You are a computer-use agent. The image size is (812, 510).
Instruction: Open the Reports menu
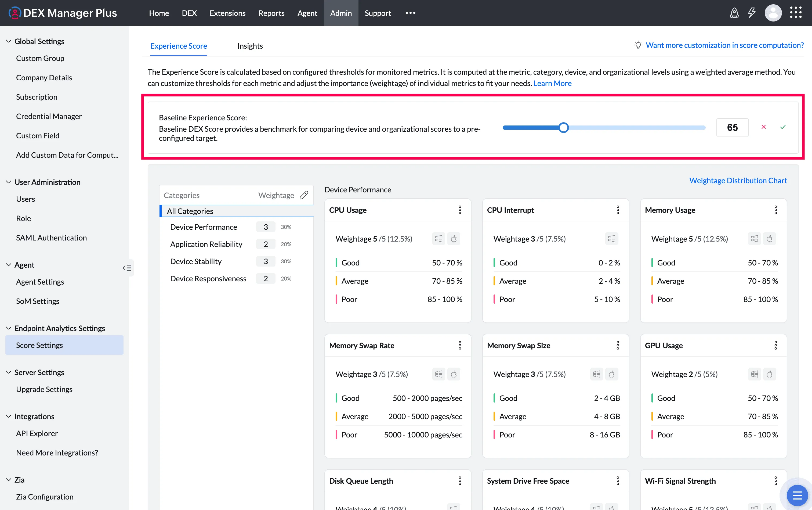[271, 13]
